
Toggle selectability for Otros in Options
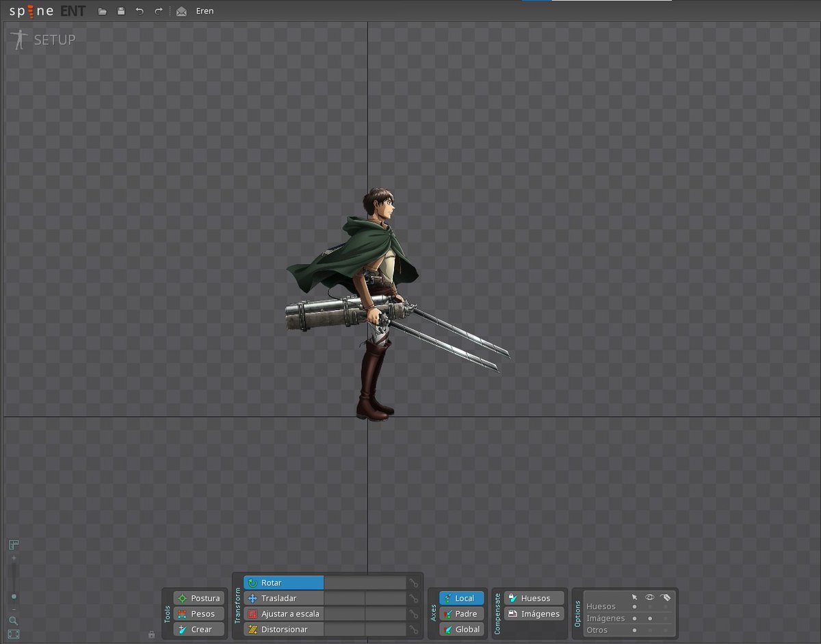(634, 630)
